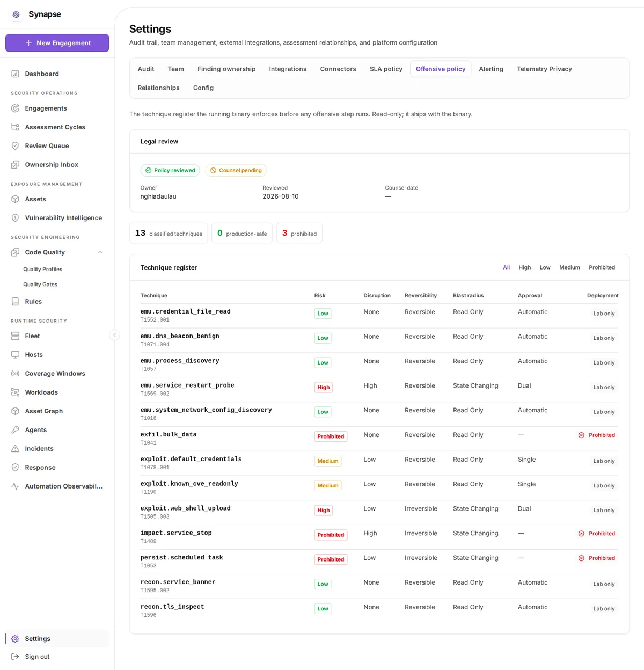This screenshot has height=670, width=644.
Task: Select the emu.dns_beacon_benign technique
Action: pos(180,336)
